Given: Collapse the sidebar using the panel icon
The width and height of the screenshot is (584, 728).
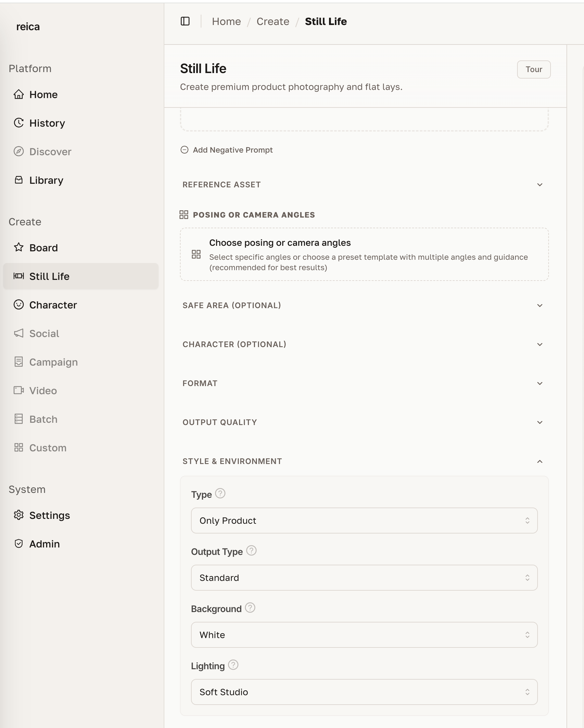Looking at the screenshot, I should (x=184, y=21).
